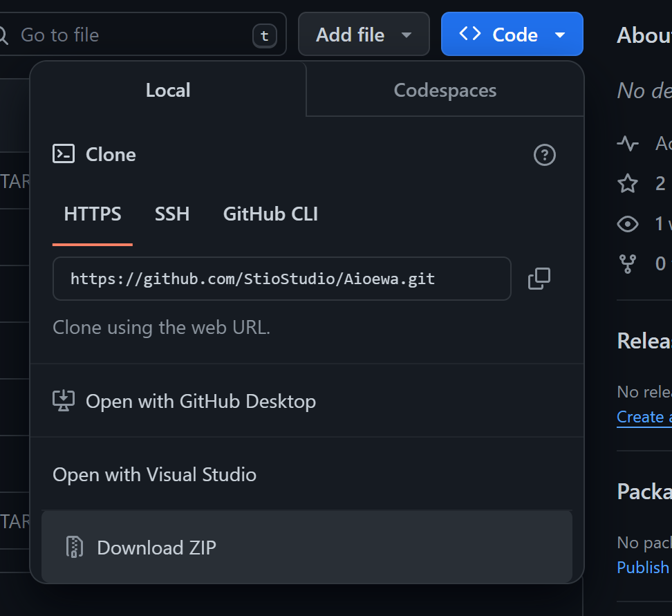Focus the Go to file search box
The height and width of the screenshot is (616, 672).
pyautogui.click(x=142, y=35)
